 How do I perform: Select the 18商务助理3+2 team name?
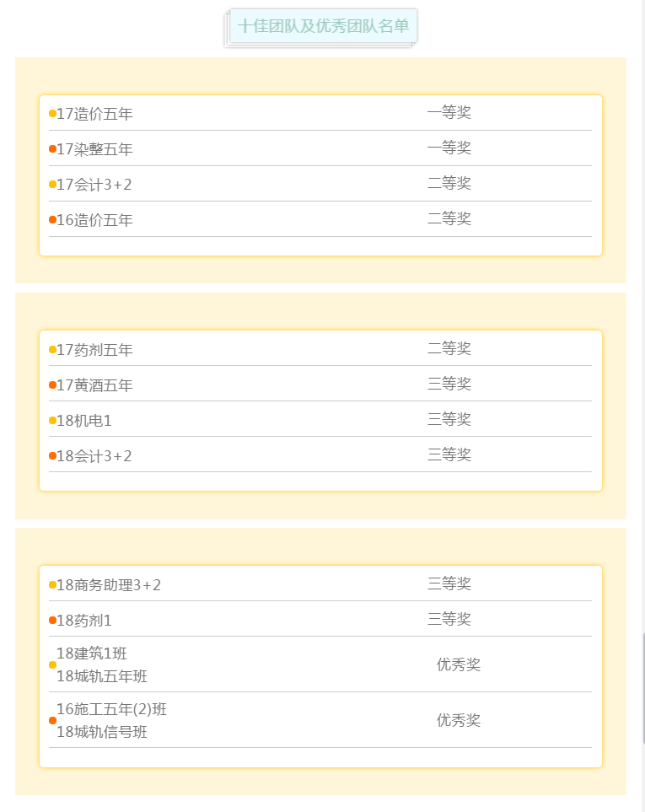tap(109, 585)
